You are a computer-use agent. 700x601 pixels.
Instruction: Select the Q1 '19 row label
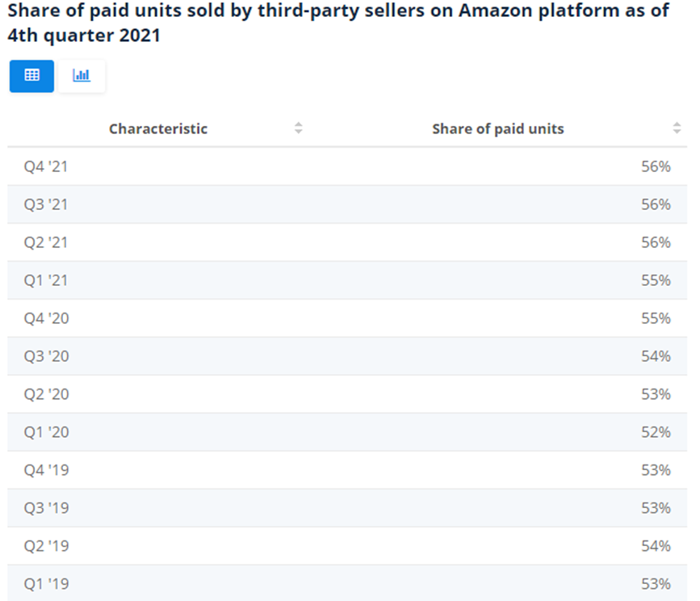(47, 584)
